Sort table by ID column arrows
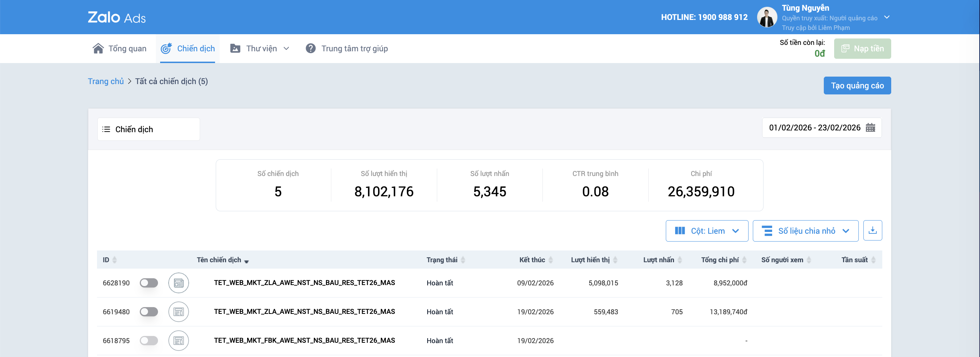 [x=114, y=260]
